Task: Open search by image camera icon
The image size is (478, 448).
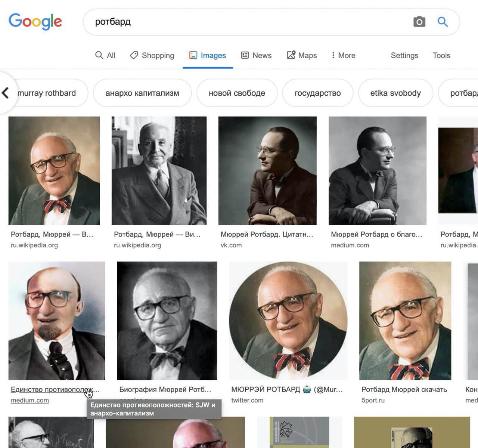Action: 419,22
